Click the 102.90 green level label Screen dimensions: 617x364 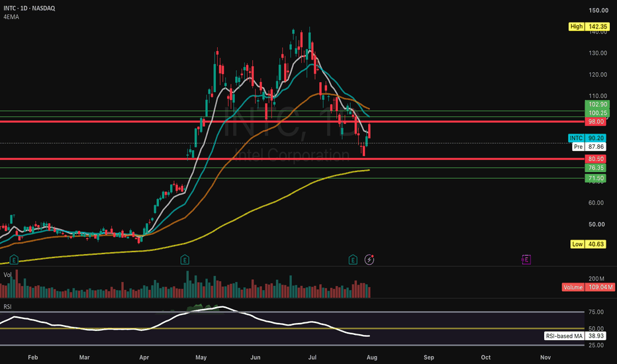pyautogui.click(x=597, y=105)
